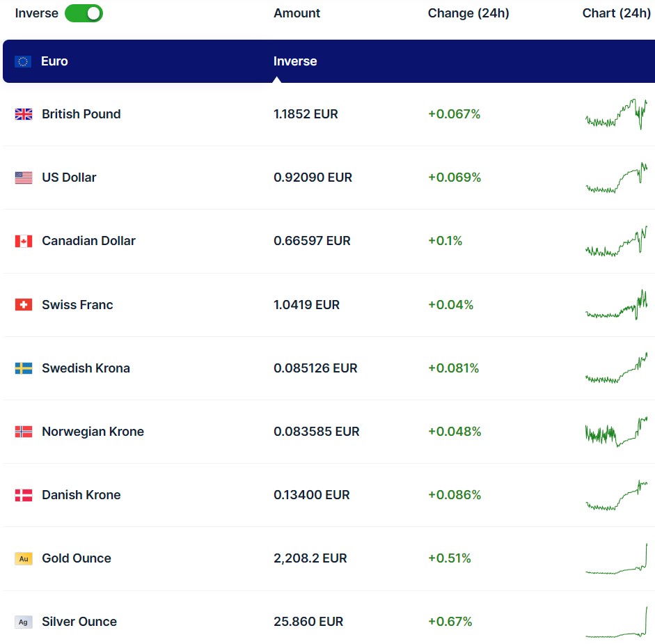Click the Swiss Franc flag icon
Viewport: 655px width, 644px height.
[24, 305]
